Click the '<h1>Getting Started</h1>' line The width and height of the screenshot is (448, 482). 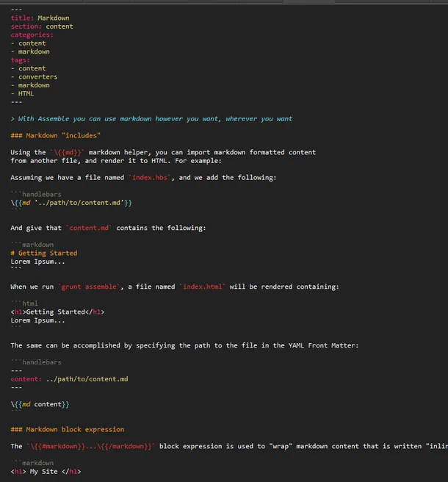click(58, 312)
